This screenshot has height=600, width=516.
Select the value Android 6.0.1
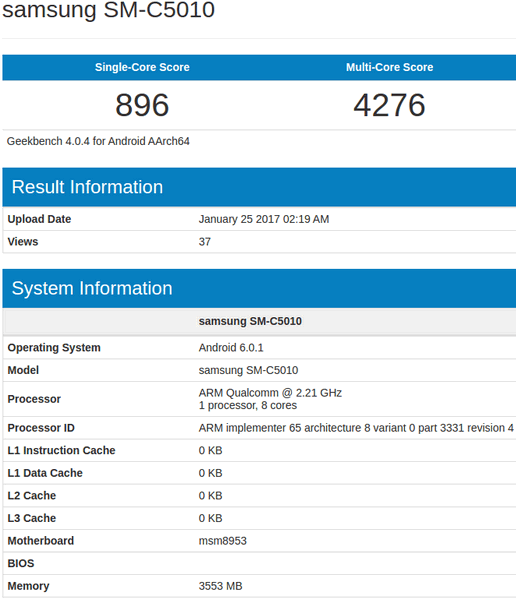[231, 347]
